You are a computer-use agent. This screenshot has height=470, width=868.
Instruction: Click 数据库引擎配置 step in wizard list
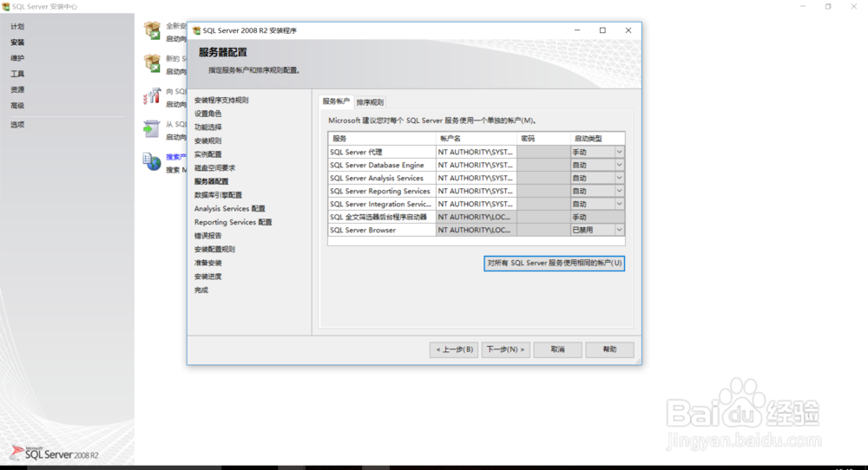pos(218,194)
